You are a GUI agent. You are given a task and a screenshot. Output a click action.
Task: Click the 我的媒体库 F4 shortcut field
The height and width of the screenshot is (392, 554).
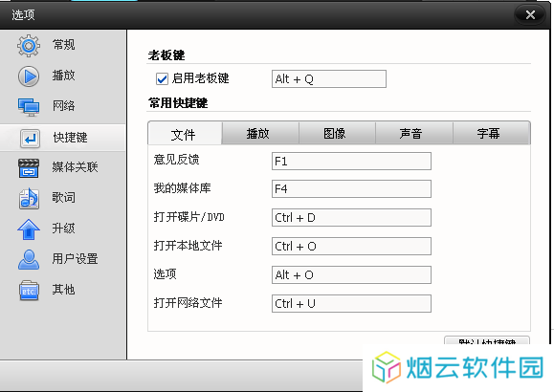pos(351,189)
